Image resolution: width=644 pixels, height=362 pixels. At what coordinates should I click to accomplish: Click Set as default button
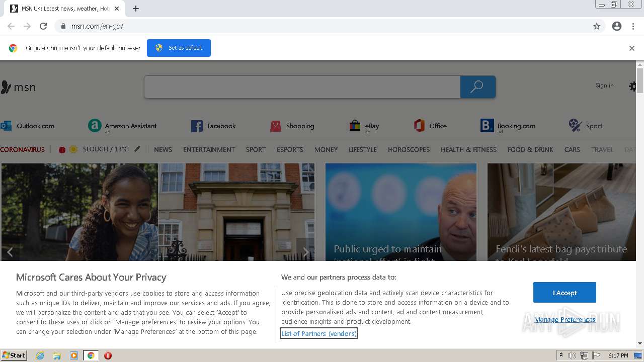(x=179, y=48)
